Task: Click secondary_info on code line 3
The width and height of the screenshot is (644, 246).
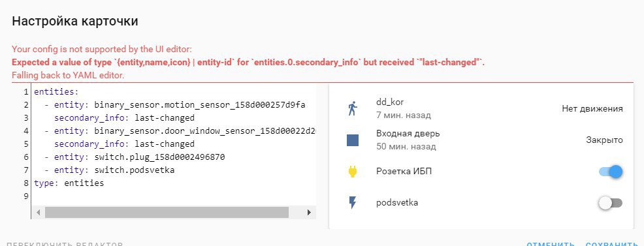Action: coord(124,118)
